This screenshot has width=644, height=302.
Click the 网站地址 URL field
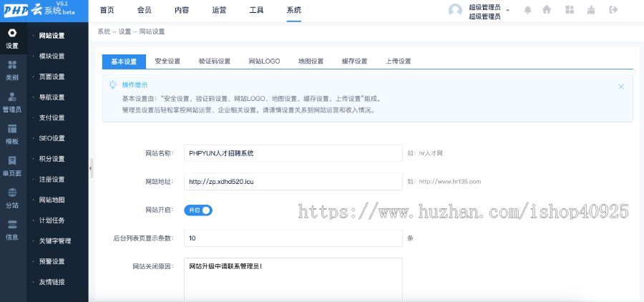click(293, 182)
